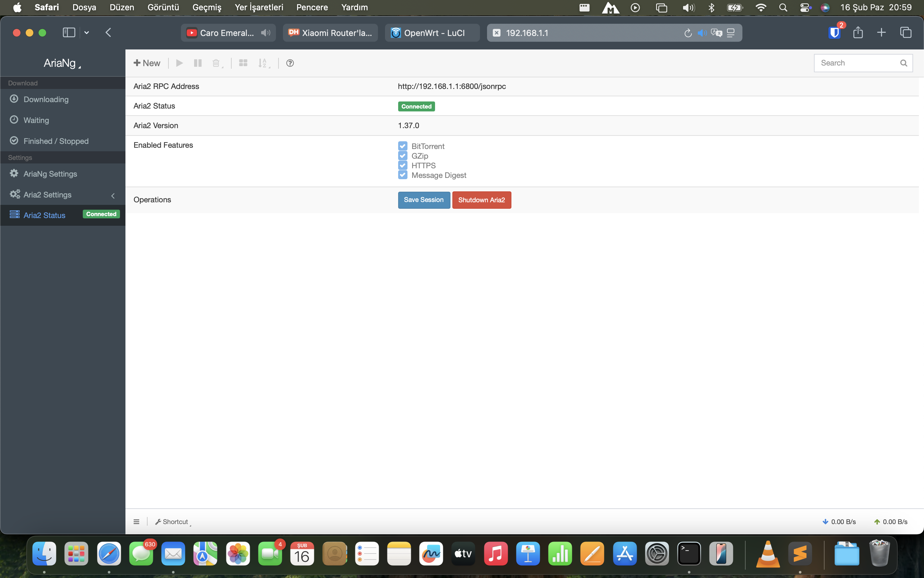Screen dimensions: 924x578
Task: Start selected tasks with the play icon
Action: tap(179, 63)
